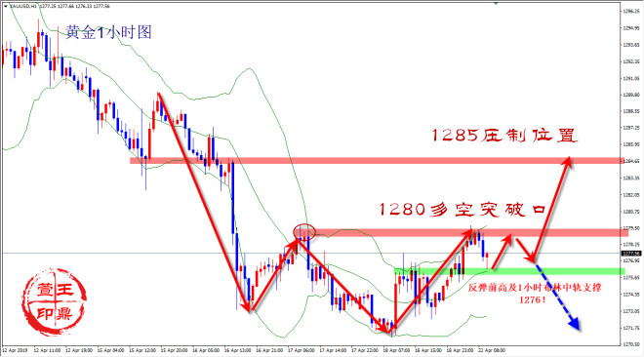Viewport: 644px width, 357px height.
Task: Click the red band at the 1280 level
Action: point(472,233)
